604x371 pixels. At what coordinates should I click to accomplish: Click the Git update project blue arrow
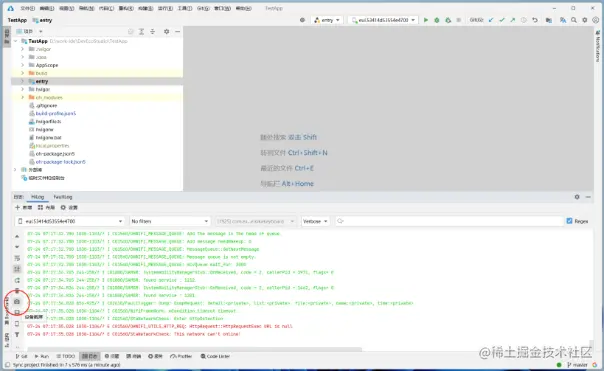tap(491, 20)
